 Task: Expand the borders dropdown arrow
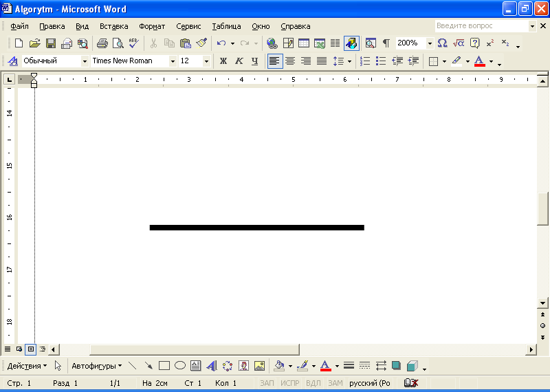click(x=444, y=61)
